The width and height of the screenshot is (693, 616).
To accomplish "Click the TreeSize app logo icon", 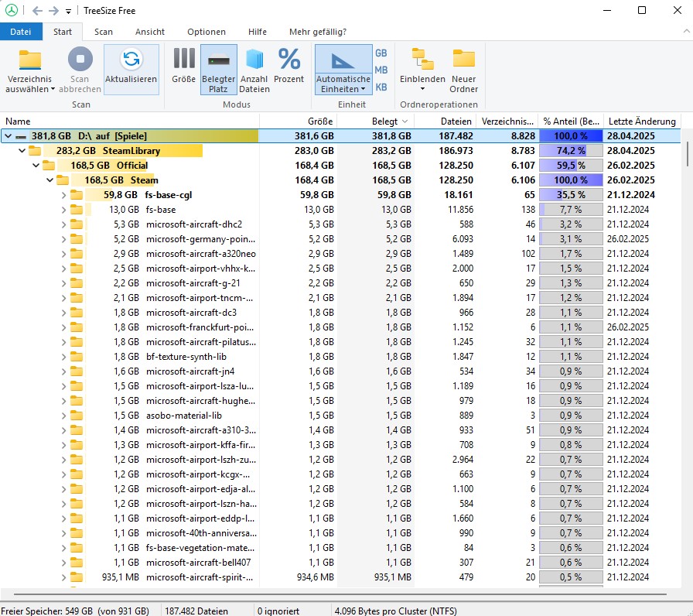I will pos(12,10).
